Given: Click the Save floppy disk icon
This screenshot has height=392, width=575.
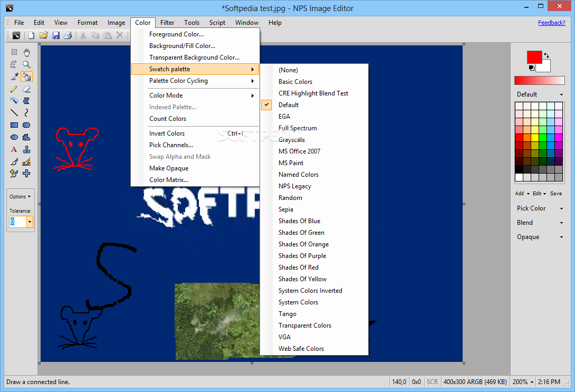Looking at the screenshot, I should [56, 35].
